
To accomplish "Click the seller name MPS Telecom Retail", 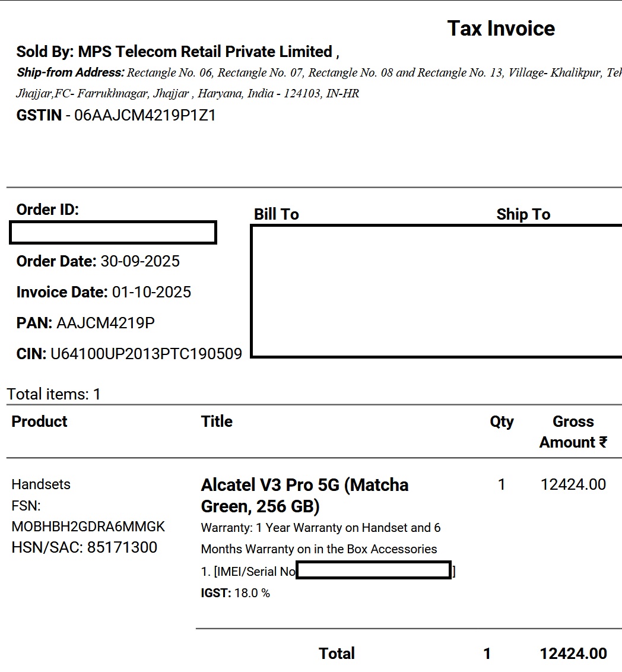I will click(205, 52).
